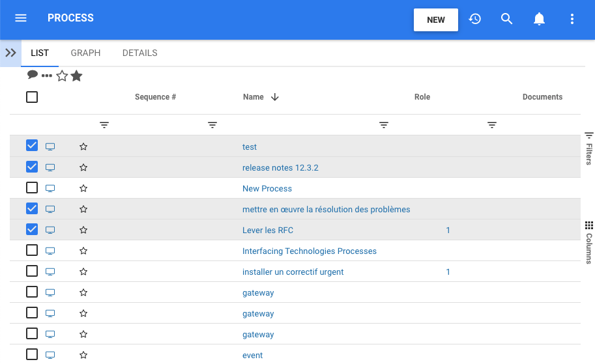Check the New Process row checkbox
The height and width of the screenshot is (364, 595).
coord(32,188)
